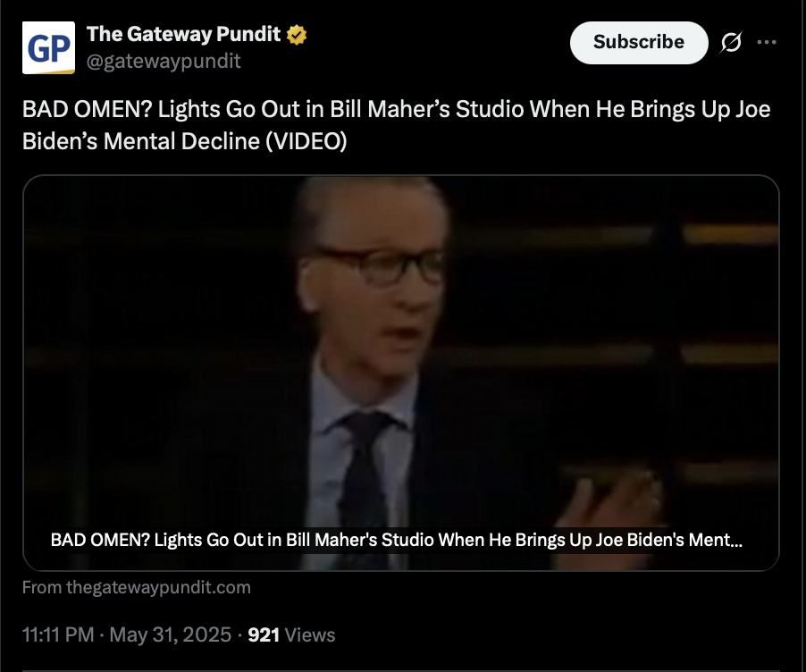Click the (VIDEO) word in post text

306,141
